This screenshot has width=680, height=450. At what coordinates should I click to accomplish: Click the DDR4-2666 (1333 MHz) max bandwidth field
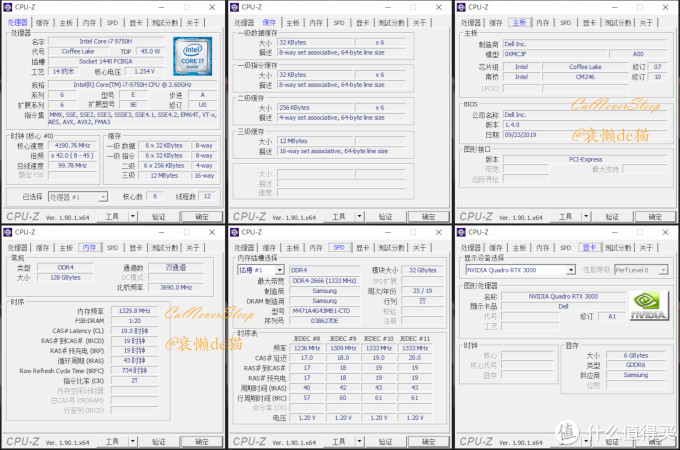[x=324, y=281]
